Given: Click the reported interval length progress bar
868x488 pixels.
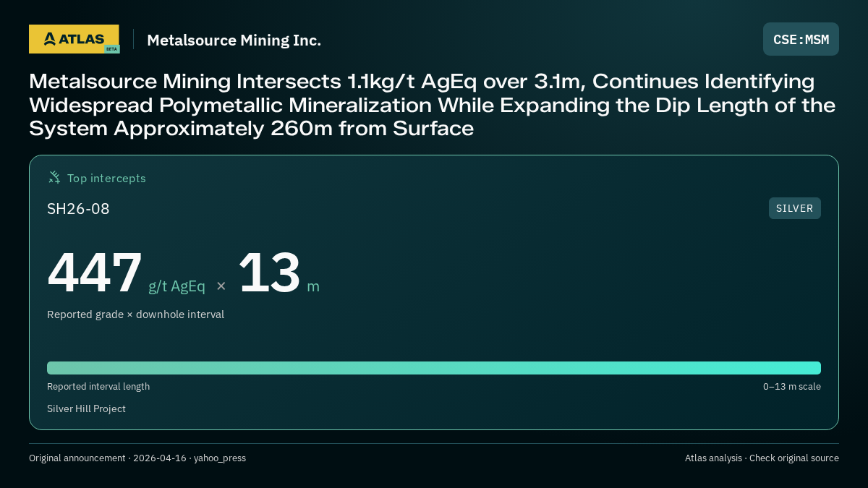Looking at the screenshot, I should pos(434,368).
